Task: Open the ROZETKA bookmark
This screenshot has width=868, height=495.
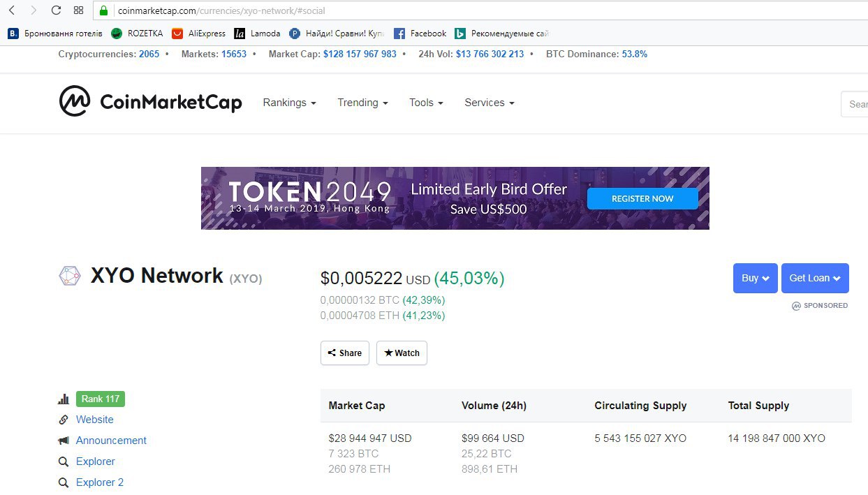Action: (138, 34)
